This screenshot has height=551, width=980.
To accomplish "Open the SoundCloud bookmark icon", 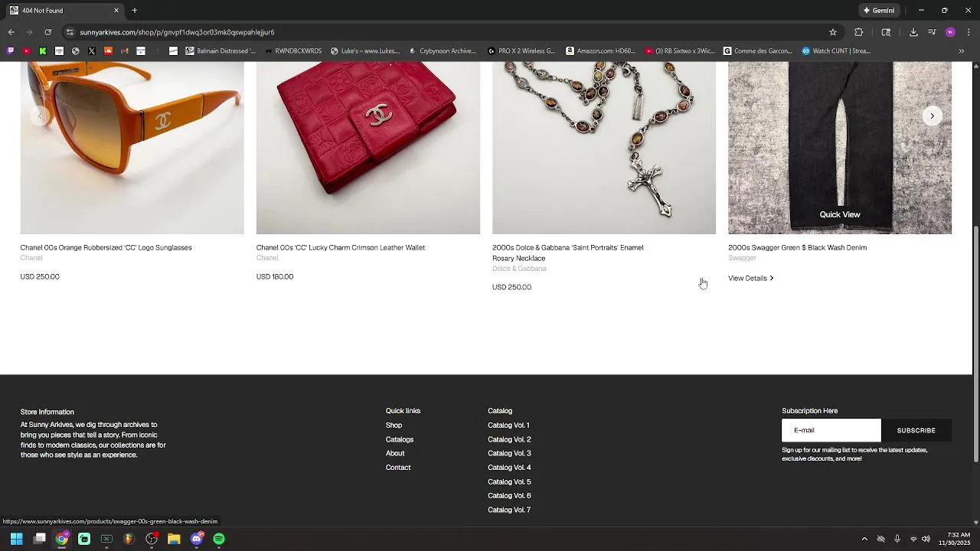I will (x=108, y=51).
